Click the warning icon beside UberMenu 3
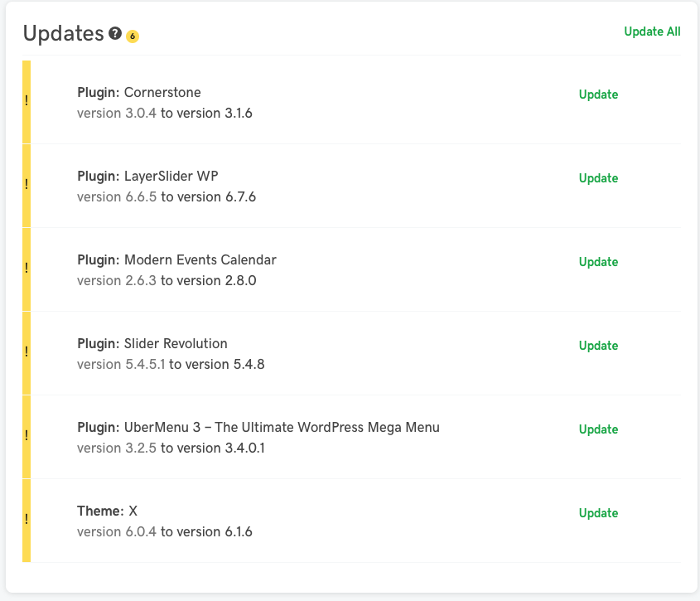The width and height of the screenshot is (700, 601). (27, 436)
